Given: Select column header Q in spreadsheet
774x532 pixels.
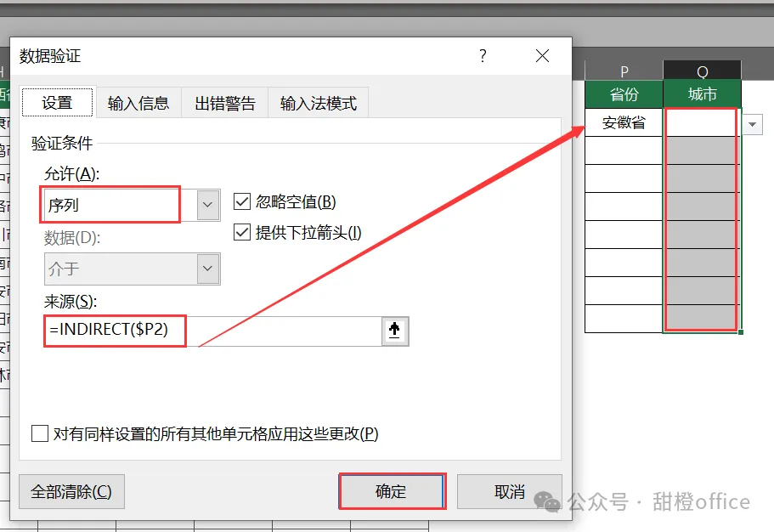Looking at the screenshot, I should click(702, 71).
